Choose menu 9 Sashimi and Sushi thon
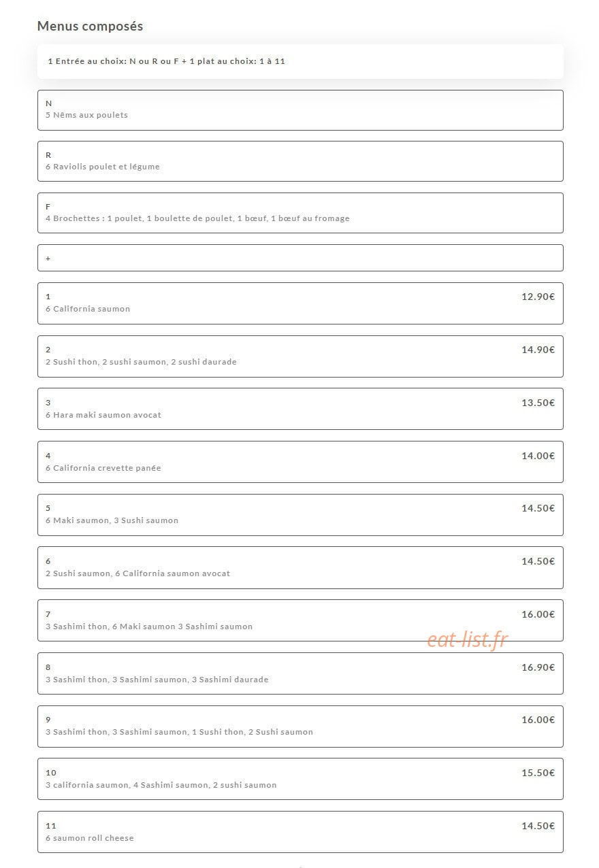This screenshot has height=868, width=599. pyautogui.click(x=300, y=727)
